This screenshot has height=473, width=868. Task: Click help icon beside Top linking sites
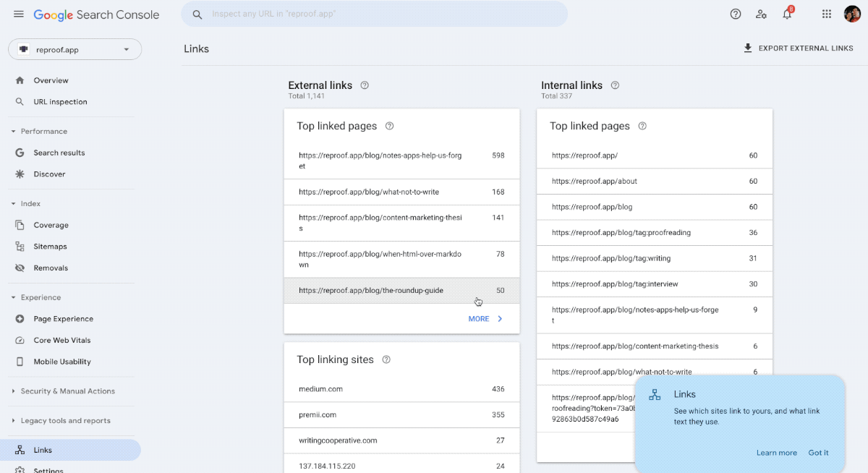[386, 359]
